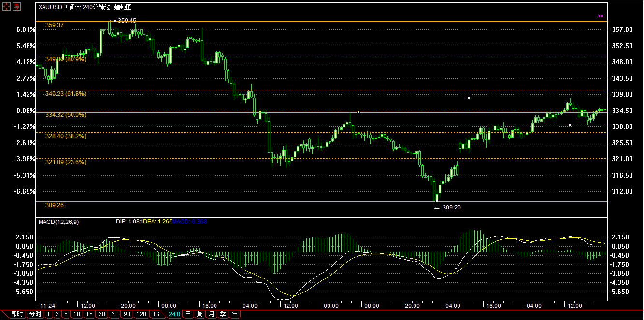644x320 pixels.
Task: Select the 340.23 (61.8%) Fibonacci level label
Action: 66,94
